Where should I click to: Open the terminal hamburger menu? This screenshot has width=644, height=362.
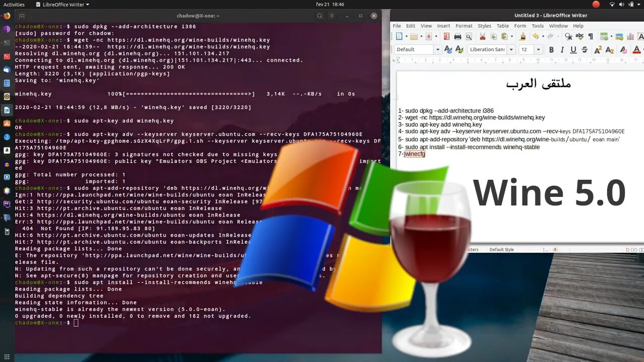pyautogui.click(x=333, y=16)
